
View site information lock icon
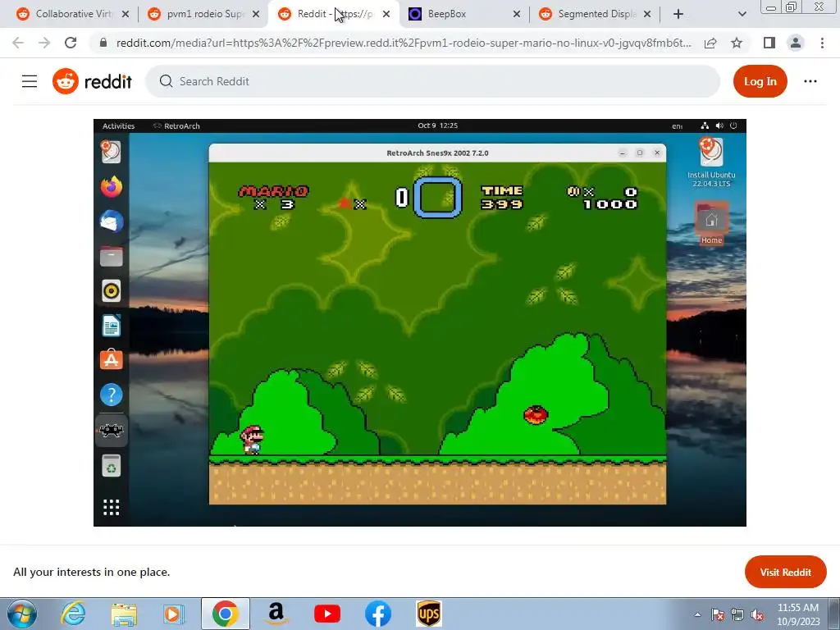coord(103,43)
